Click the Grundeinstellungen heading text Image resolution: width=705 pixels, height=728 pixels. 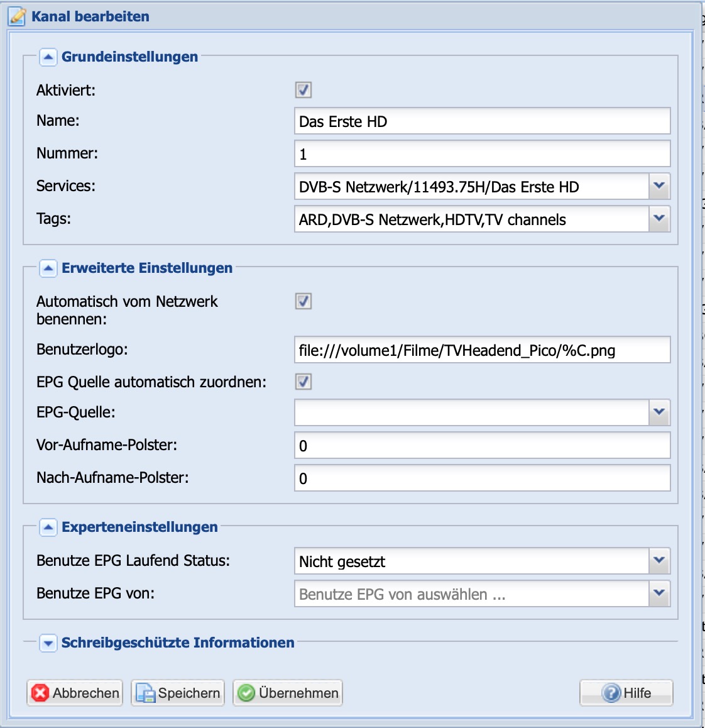pyautogui.click(x=130, y=57)
